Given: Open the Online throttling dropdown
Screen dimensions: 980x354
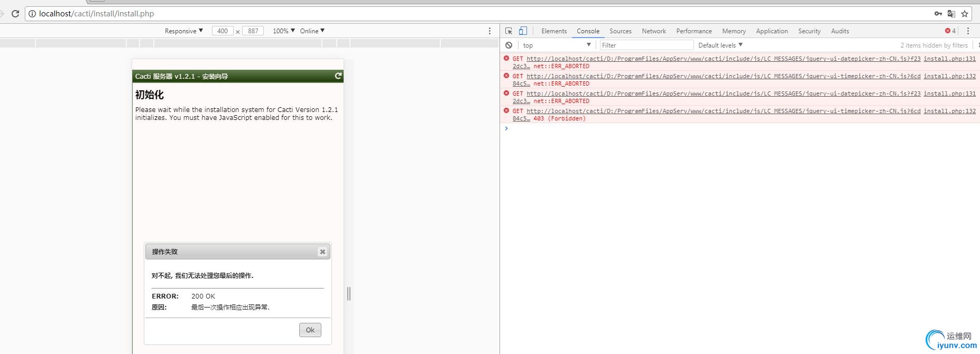Looking at the screenshot, I should click(x=312, y=31).
